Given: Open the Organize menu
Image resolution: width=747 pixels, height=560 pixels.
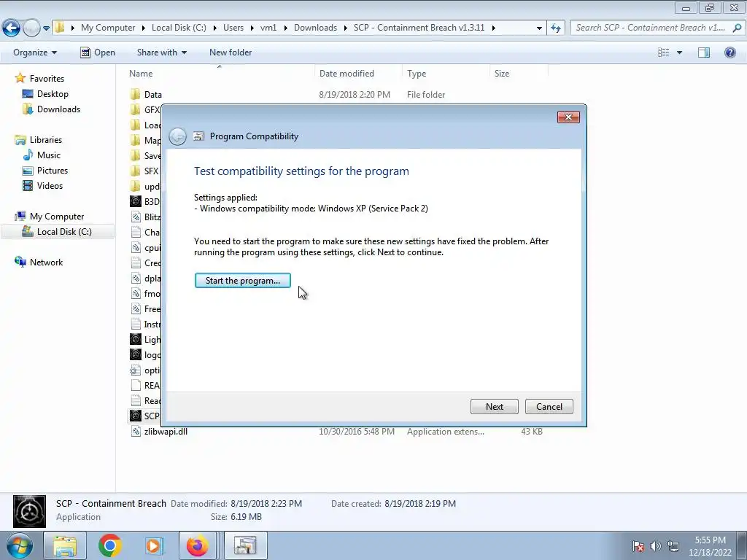Looking at the screenshot, I should 35,52.
